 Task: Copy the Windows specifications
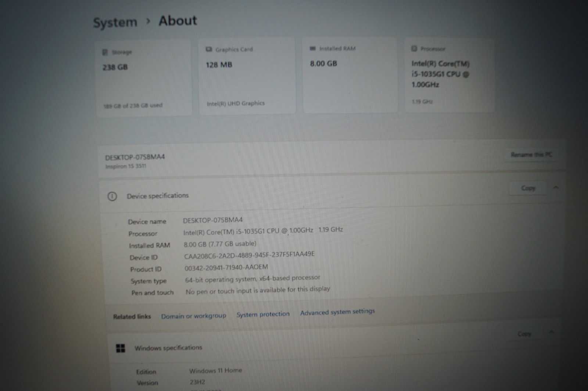click(524, 334)
